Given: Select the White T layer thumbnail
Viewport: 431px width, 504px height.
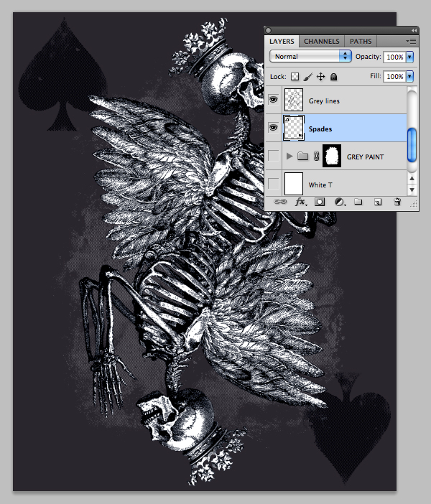Looking at the screenshot, I should (x=294, y=184).
